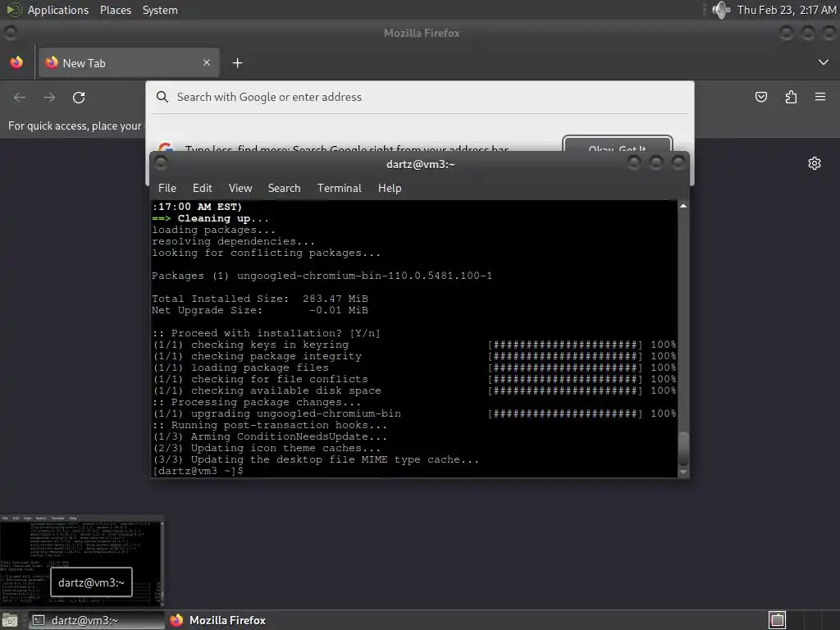Click Firefox window menu button in titlebar
This screenshot has height=630, width=840.
coord(10,33)
